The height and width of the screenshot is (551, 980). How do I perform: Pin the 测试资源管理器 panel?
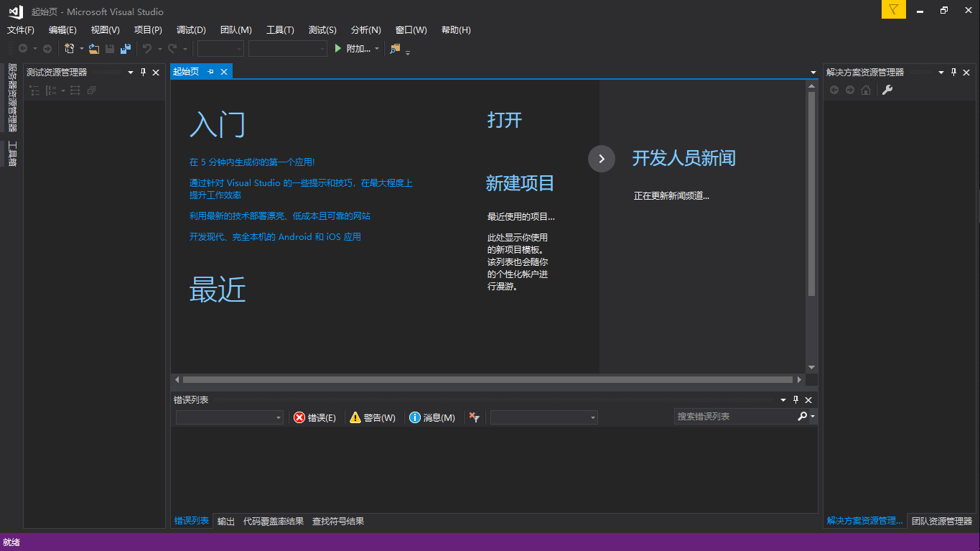(x=143, y=72)
